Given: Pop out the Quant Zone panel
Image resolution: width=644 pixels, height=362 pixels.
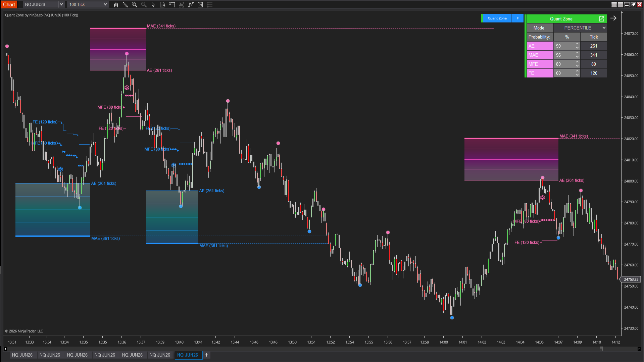Looking at the screenshot, I should coord(601,19).
